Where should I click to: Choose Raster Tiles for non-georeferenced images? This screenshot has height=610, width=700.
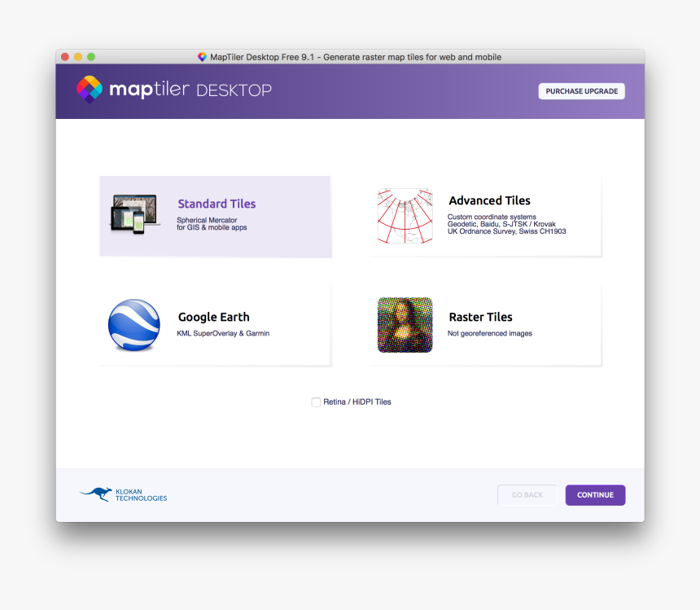point(486,325)
